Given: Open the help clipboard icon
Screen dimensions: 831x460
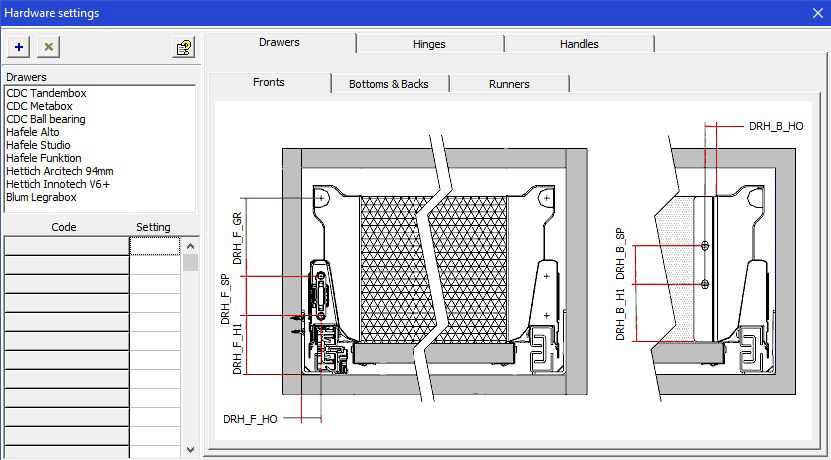Looking at the screenshot, I should pyautogui.click(x=183, y=48).
